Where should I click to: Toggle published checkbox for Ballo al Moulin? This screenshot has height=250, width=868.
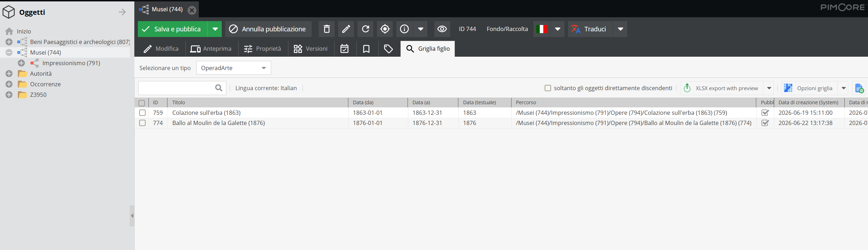click(765, 123)
